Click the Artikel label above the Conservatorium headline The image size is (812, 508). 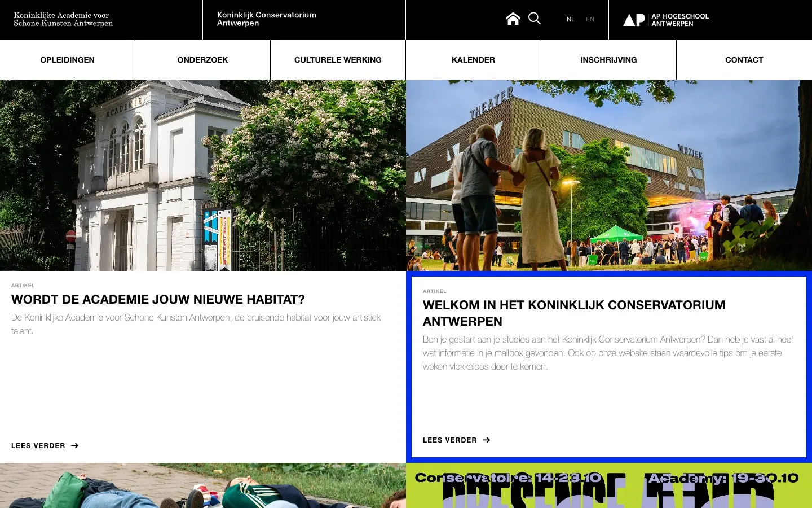click(435, 291)
